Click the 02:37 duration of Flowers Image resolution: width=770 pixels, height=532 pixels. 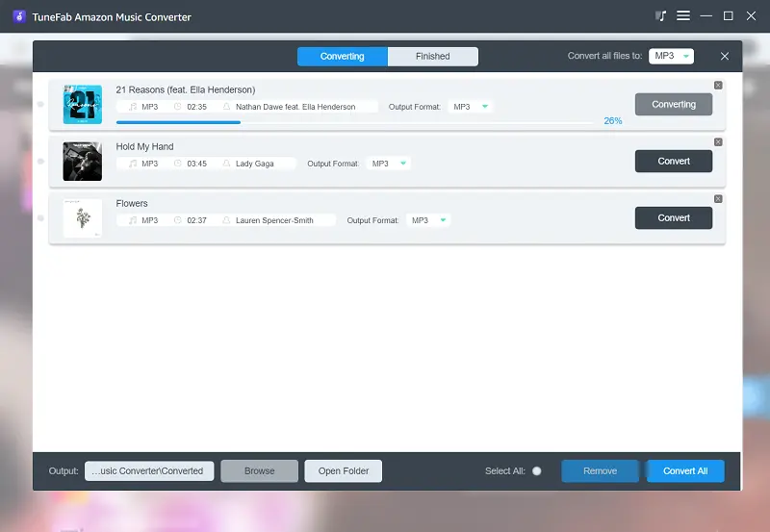[x=197, y=220]
